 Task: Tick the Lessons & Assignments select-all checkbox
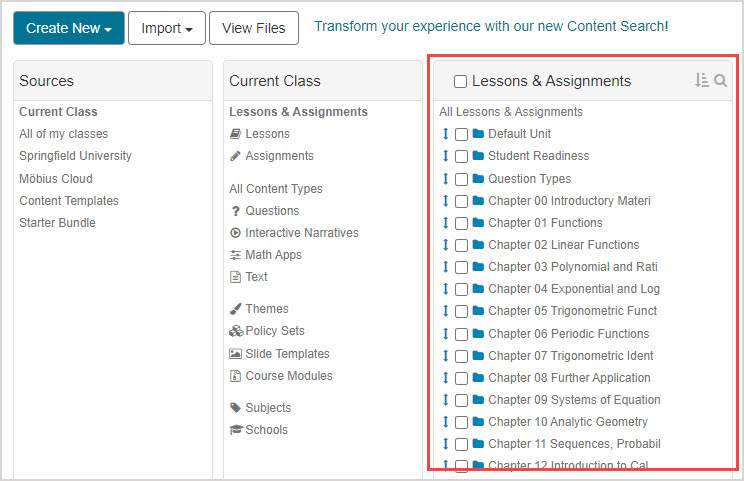460,81
